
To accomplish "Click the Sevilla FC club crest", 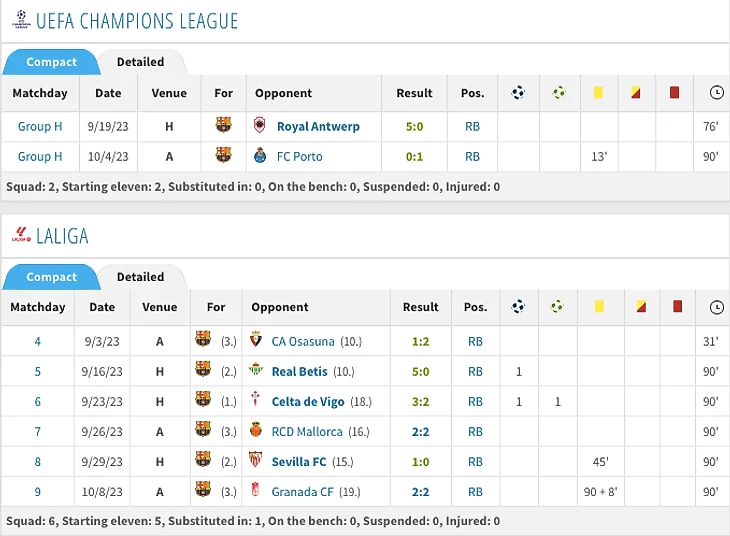I will pos(256,459).
